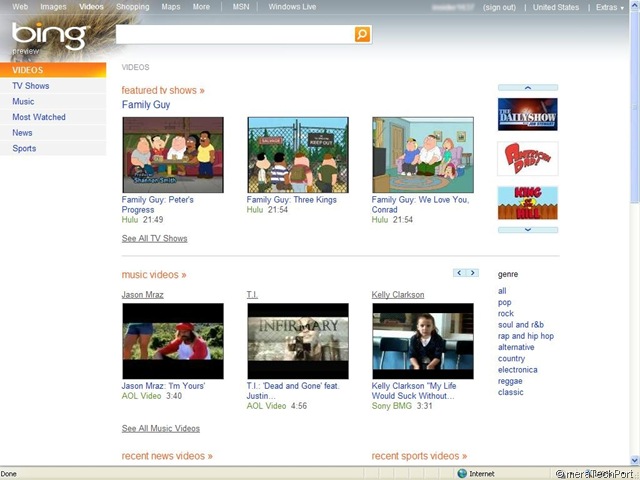Move the TV show carousel up with the top chevron
Viewport: 640px width, 480px height.
click(528, 87)
